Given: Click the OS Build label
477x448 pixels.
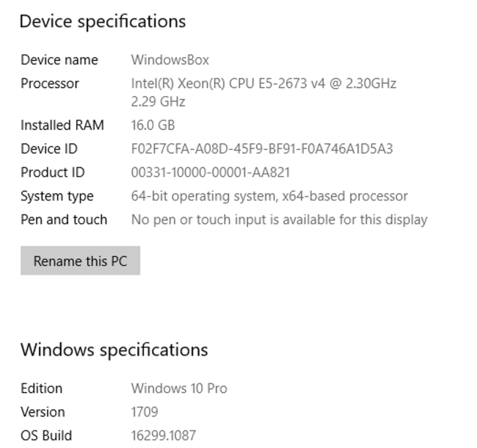Looking at the screenshot, I should (x=45, y=436).
